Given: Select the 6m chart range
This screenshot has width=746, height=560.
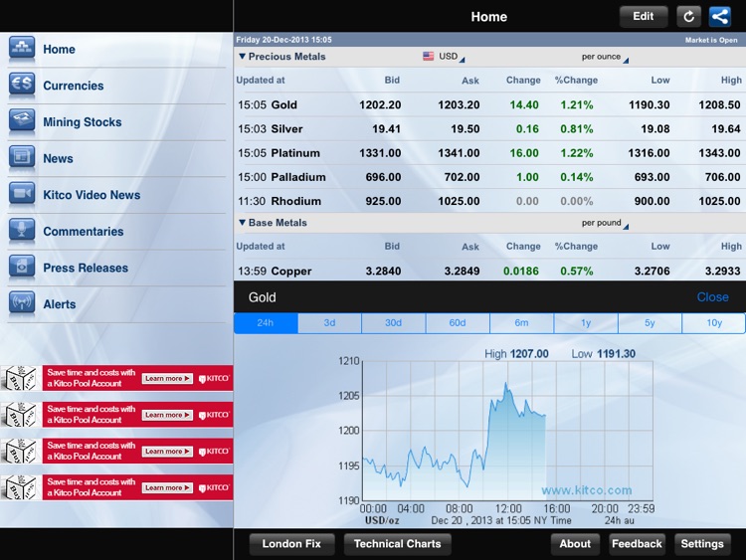Looking at the screenshot, I should click(x=521, y=323).
